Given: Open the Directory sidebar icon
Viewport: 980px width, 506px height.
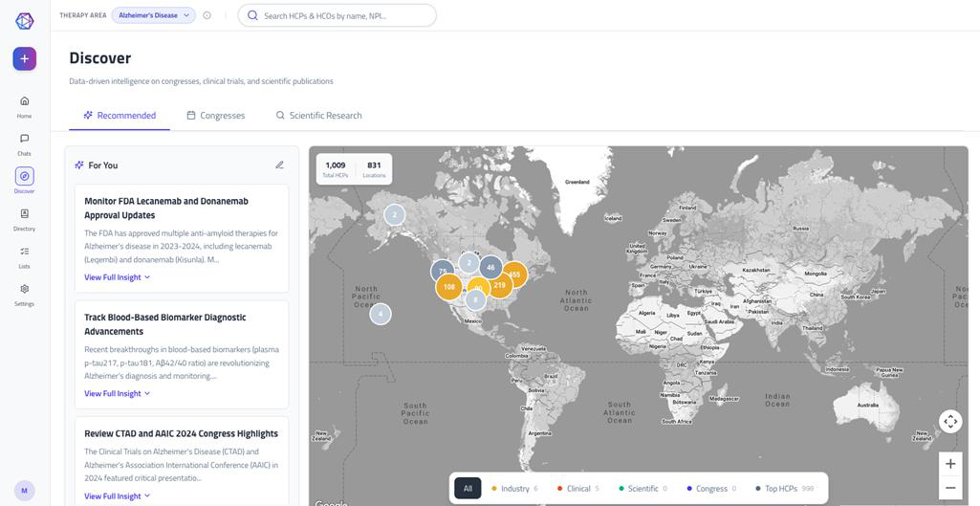Looking at the screenshot, I should tap(24, 220).
